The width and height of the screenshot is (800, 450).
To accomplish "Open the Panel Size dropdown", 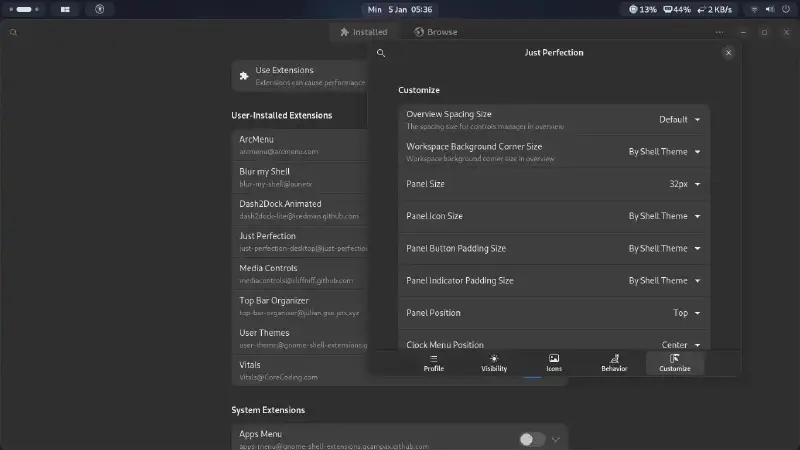I will tap(685, 184).
